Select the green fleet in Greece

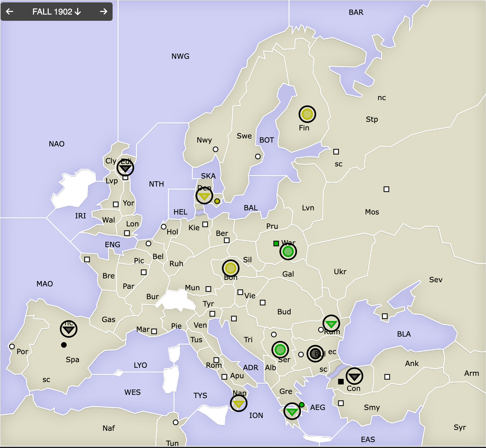pyautogui.click(x=292, y=411)
